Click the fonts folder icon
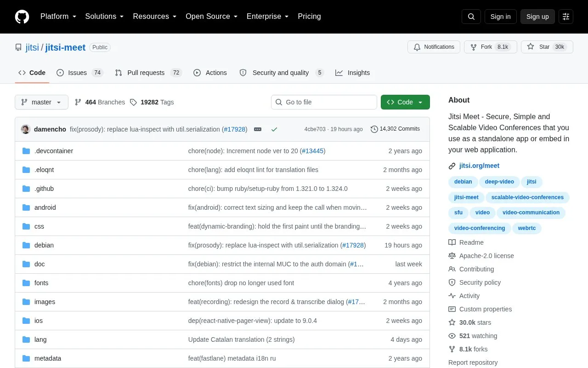Screen dimensions: 588x368 tap(26, 283)
